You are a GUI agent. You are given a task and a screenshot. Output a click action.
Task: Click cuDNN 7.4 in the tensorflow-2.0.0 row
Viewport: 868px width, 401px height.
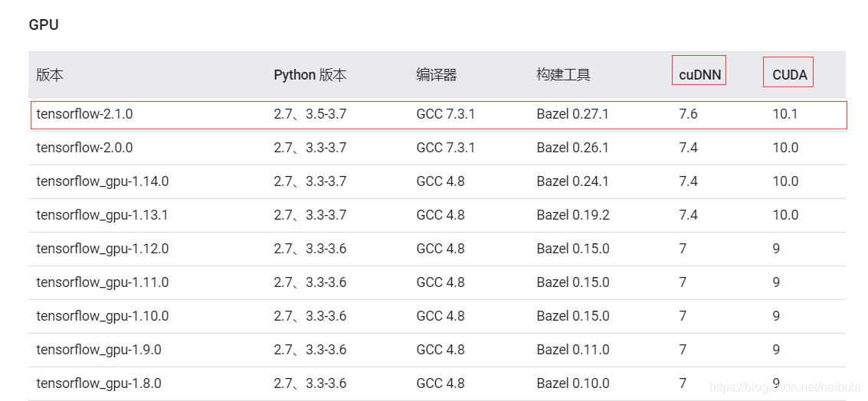(x=688, y=148)
